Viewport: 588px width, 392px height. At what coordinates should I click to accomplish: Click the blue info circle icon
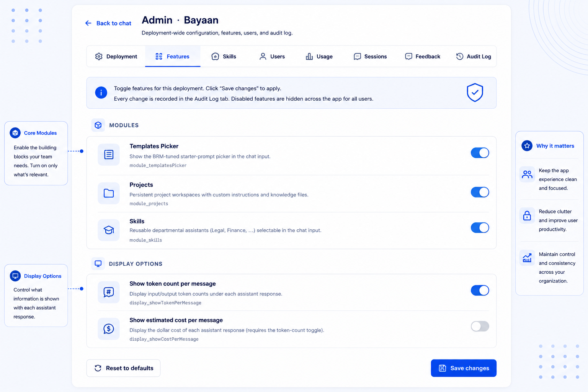point(101,93)
